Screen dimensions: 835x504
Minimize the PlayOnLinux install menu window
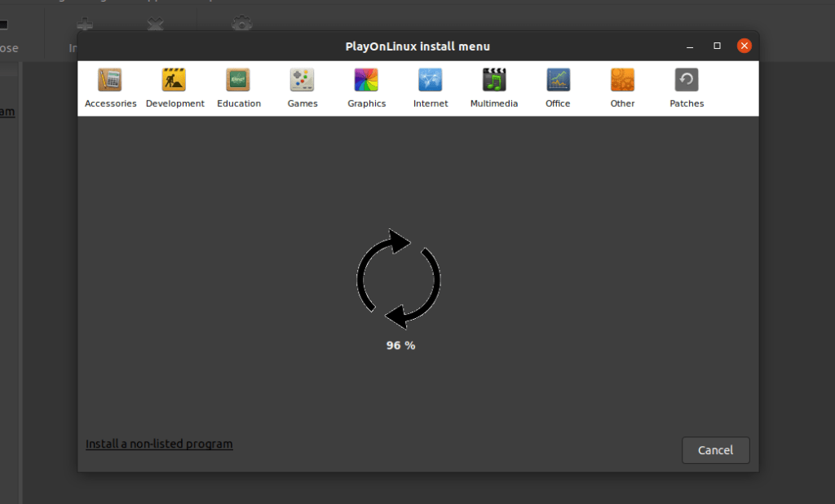point(690,46)
